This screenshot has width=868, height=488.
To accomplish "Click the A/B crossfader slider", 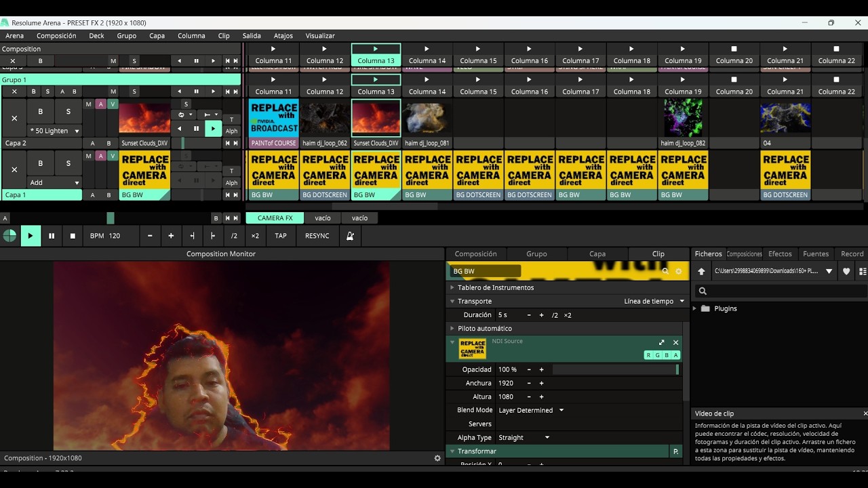I will (x=111, y=218).
